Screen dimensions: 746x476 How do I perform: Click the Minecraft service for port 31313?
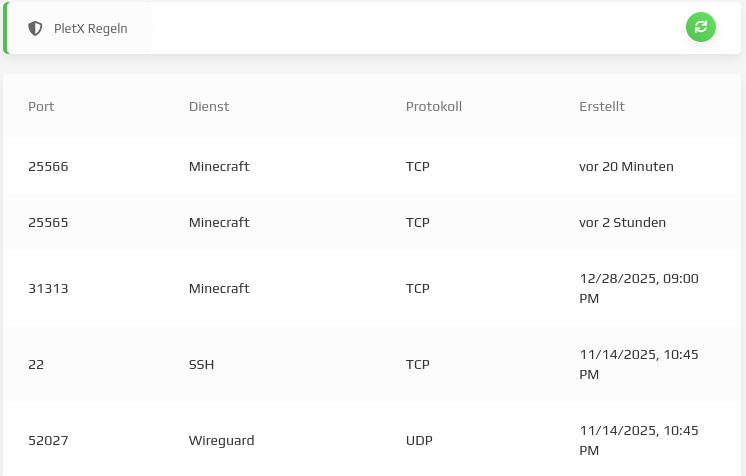pos(219,288)
